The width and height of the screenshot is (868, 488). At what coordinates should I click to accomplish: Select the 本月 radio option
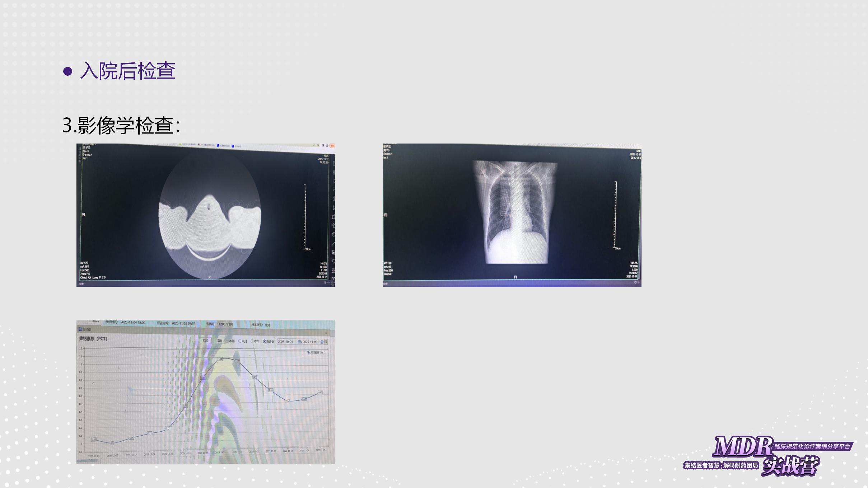[240, 341]
